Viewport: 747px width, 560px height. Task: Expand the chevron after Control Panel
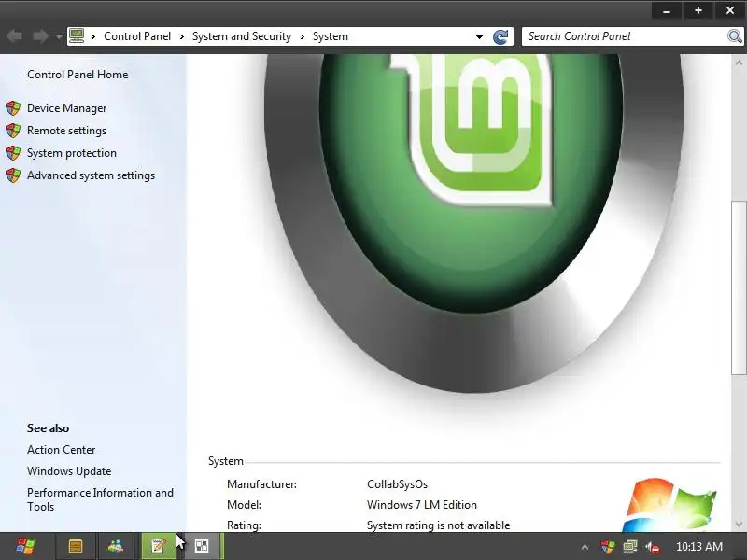181,36
